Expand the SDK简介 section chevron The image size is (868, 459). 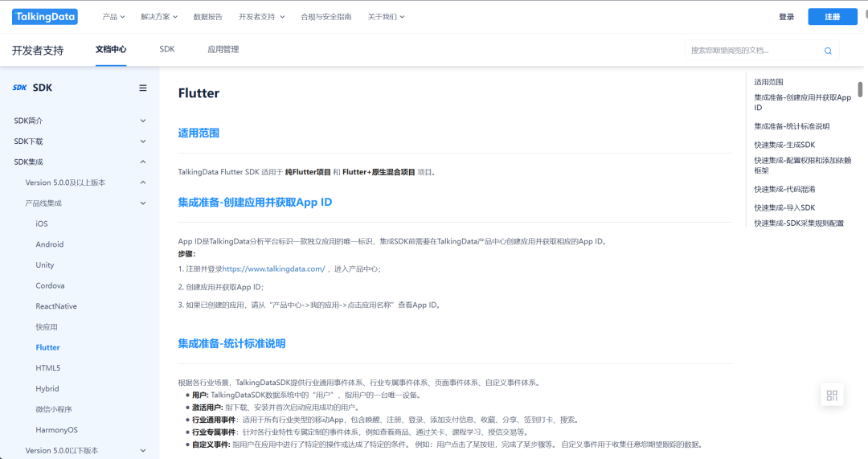pyautogui.click(x=143, y=121)
